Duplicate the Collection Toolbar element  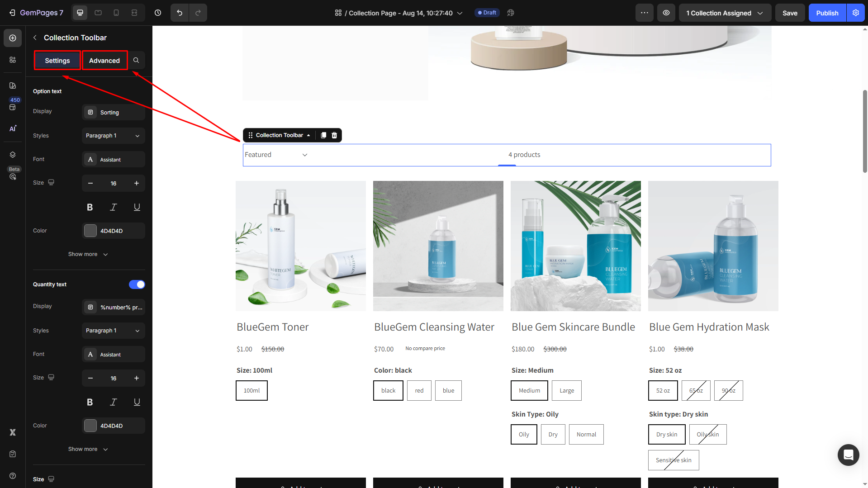[x=323, y=135]
